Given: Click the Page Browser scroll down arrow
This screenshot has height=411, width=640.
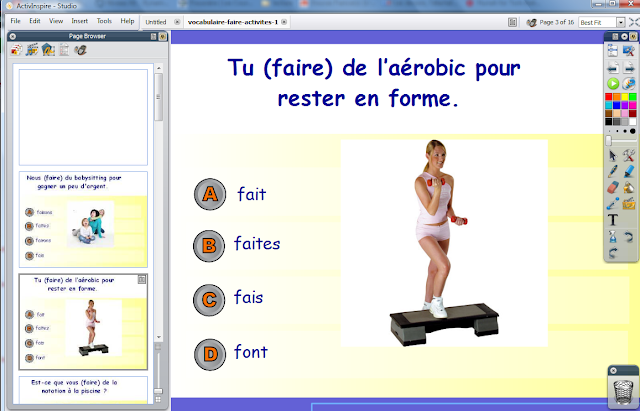Looking at the screenshot, I should pos(159,338).
